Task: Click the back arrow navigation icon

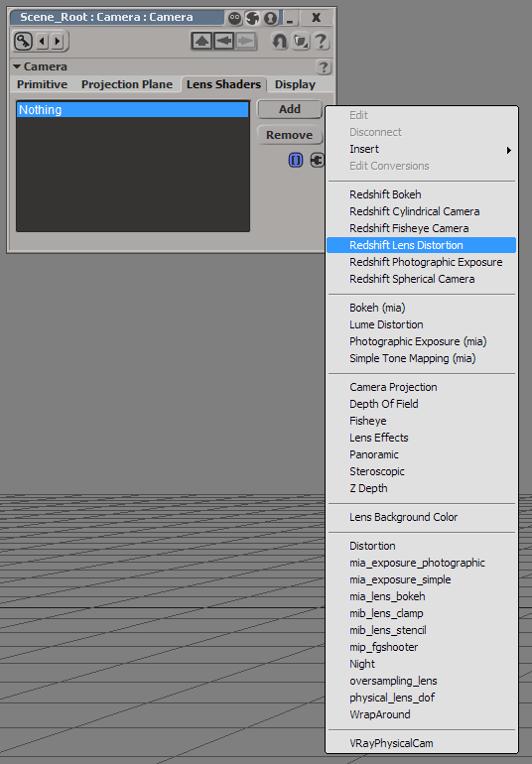Action: 224,41
